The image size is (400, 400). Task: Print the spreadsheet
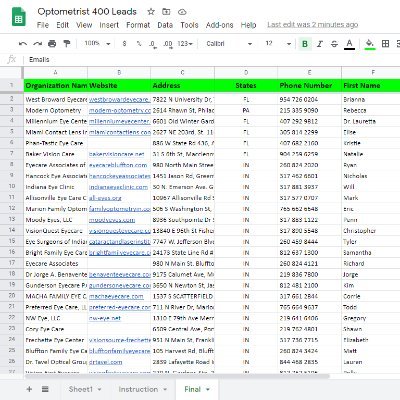[x=52, y=44]
